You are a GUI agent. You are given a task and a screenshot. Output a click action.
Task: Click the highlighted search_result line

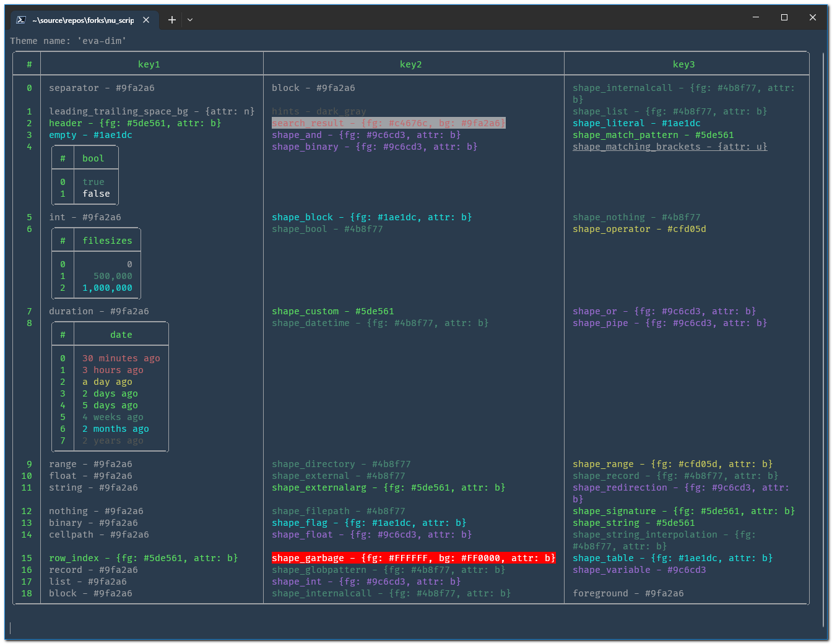coord(389,123)
